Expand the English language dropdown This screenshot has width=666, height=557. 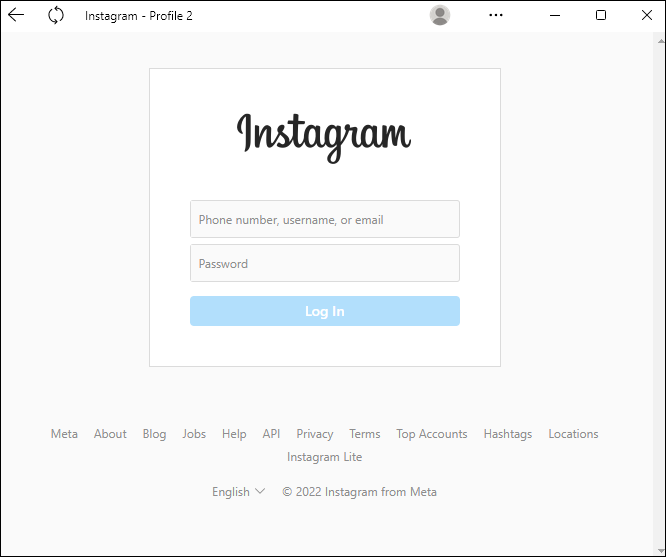tap(238, 492)
